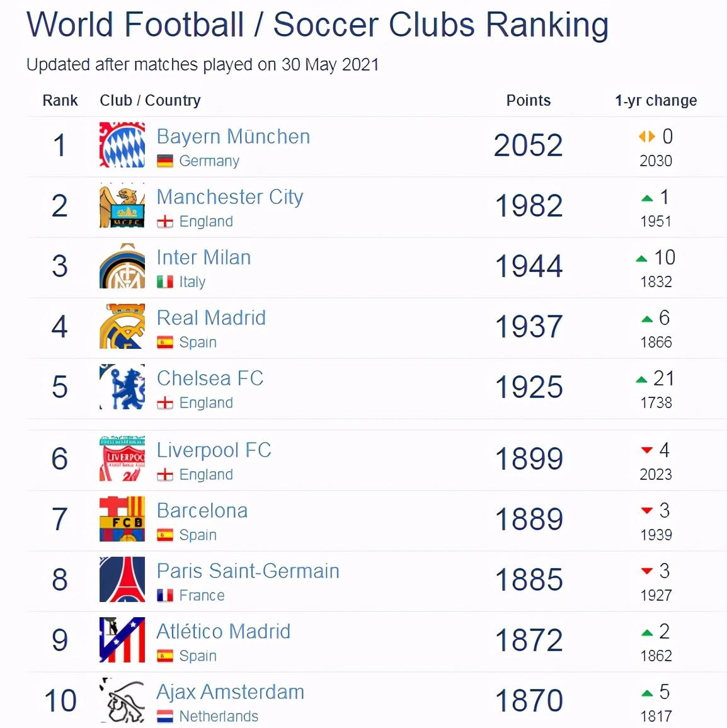Click the Paris Saint-Germain crest

(122, 579)
